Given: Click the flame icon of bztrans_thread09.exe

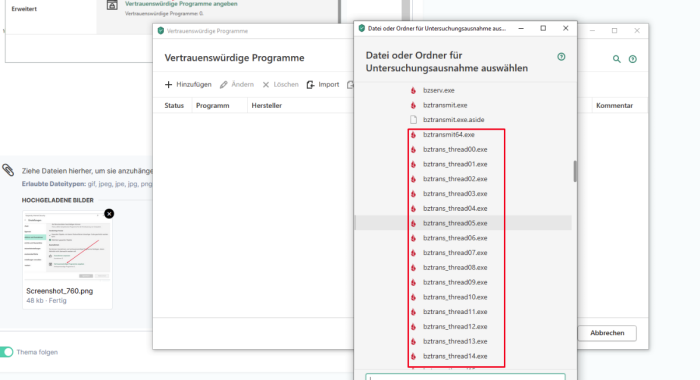Looking at the screenshot, I should [413, 282].
